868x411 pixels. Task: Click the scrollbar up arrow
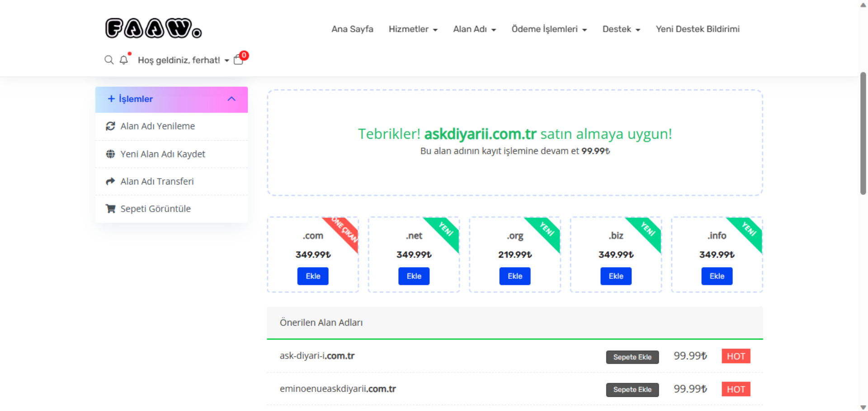(863, 5)
